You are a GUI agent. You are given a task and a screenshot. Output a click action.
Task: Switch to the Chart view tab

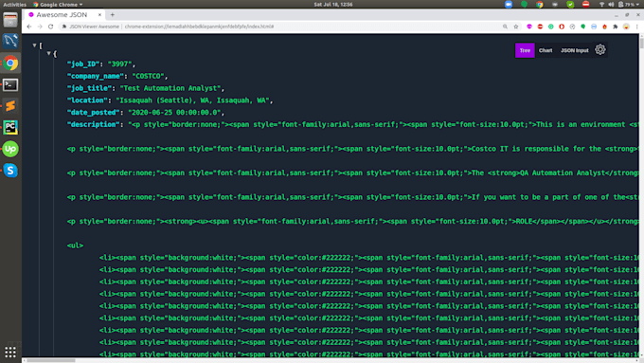[545, 50]
